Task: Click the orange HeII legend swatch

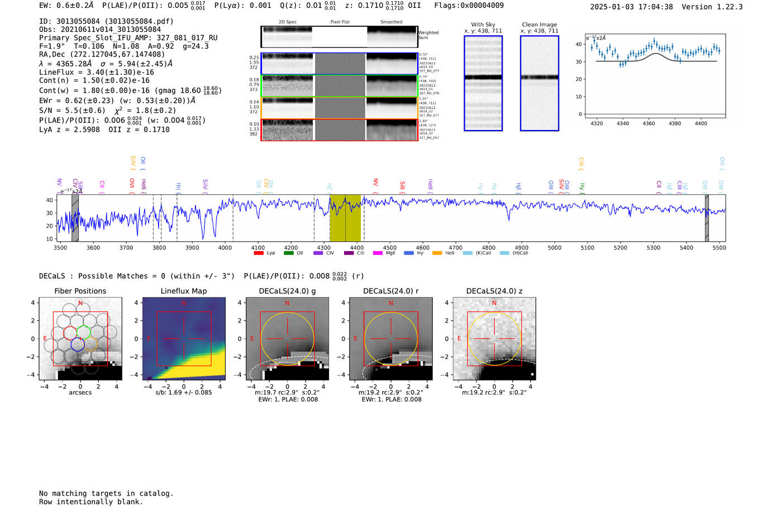Action: point(437,253)
